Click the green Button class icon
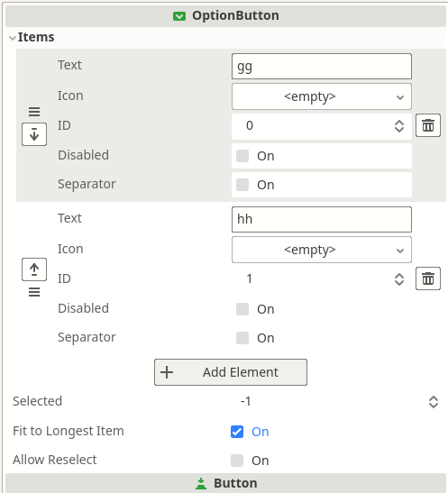 click(201, 484)
